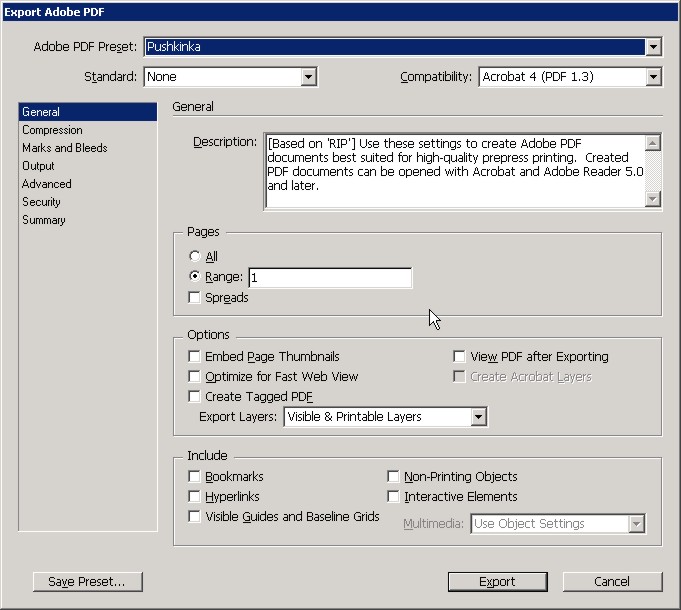Enable Visible Guides and Baseline Grids
Viewport: 681px width, 610px height.
194,516
